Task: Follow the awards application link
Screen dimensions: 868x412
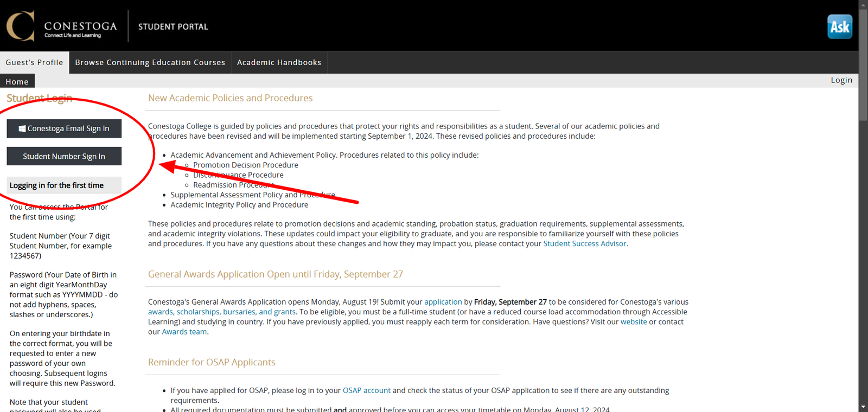Action: 443,302
